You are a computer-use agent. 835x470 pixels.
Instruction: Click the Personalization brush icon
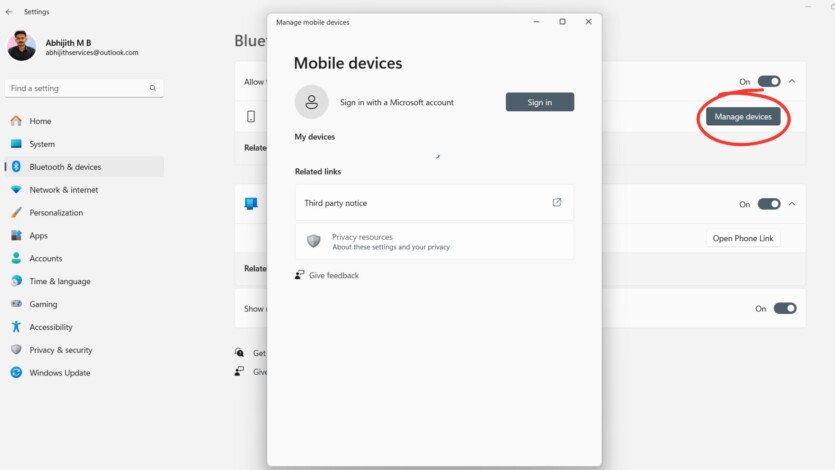tap(16, 212)
